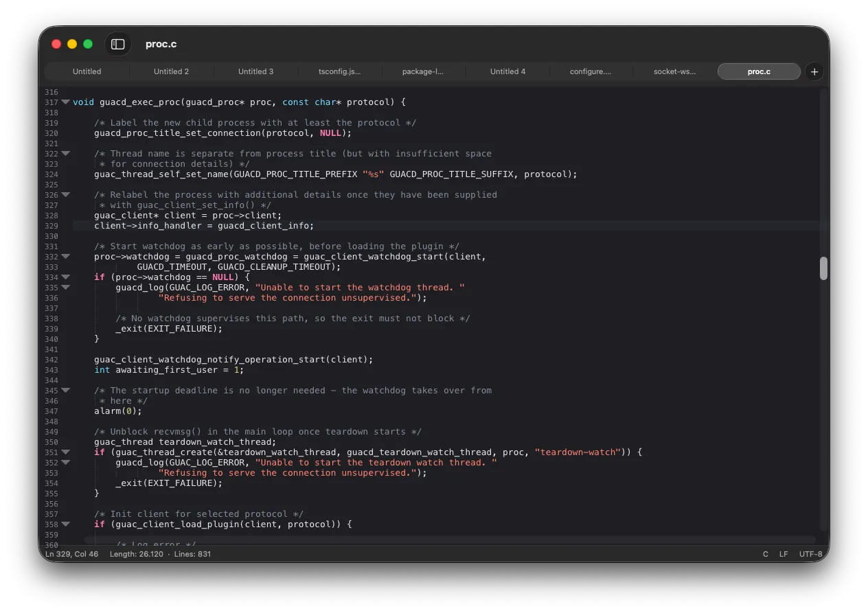Collapse the fold arrow at line 352
The height and width of the screenshot is (613, 868).
(66, 463)
